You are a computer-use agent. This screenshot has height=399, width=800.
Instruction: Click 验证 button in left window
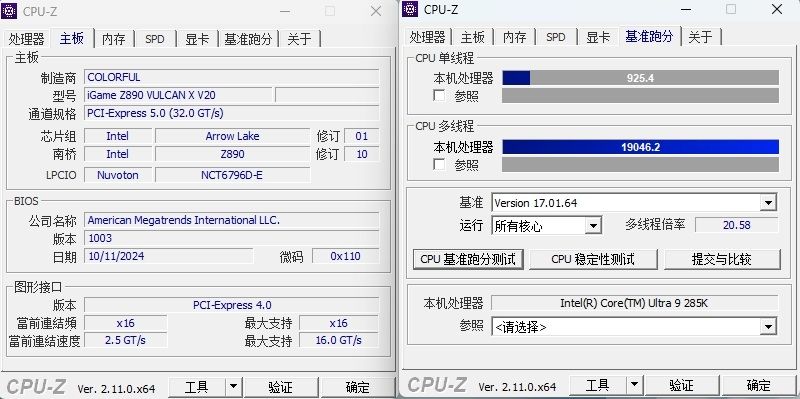280,387
